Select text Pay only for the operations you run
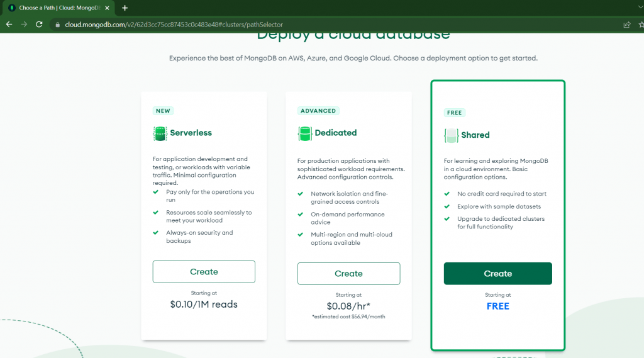Image resolution: width=644 pixels, height=358 pixels. (x=210, y=196)
